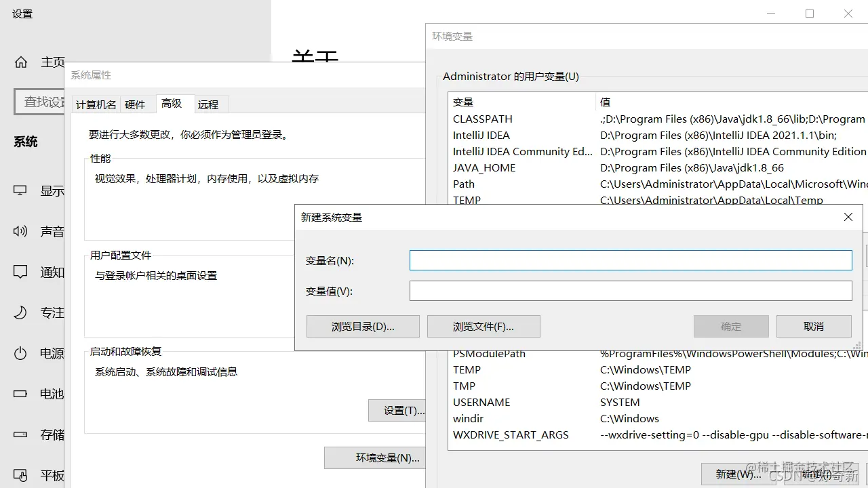The image size is (868, 488).
Task: Click the Home icon in Settings sidebar
Action: pyautogui.click(x=21, y=62)
